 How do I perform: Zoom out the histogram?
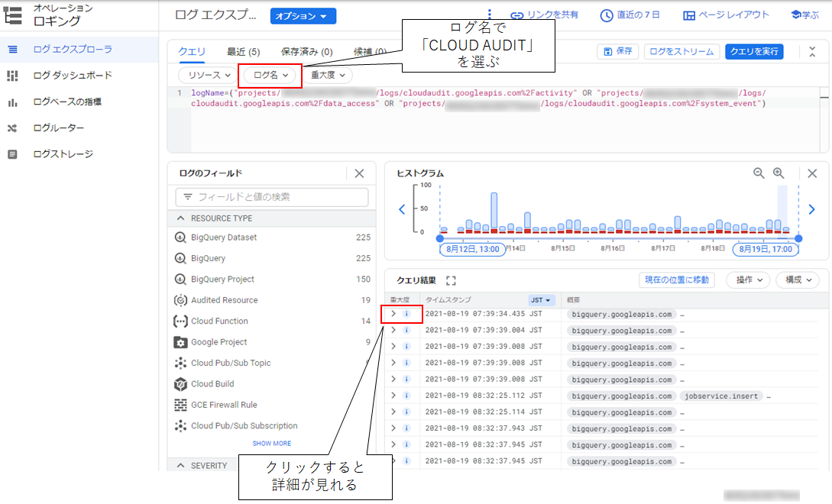pyautogui.click(x=759, y=173)
